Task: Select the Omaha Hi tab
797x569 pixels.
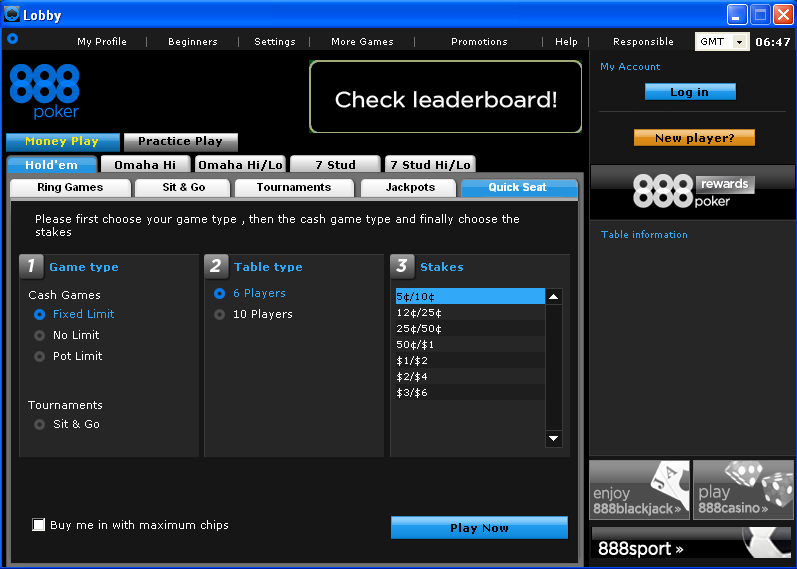Action: 145,165
